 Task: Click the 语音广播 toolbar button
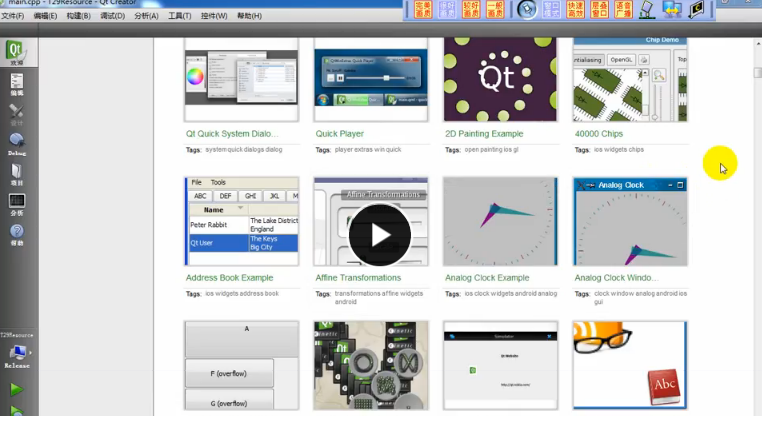click(x=623, y=9)
